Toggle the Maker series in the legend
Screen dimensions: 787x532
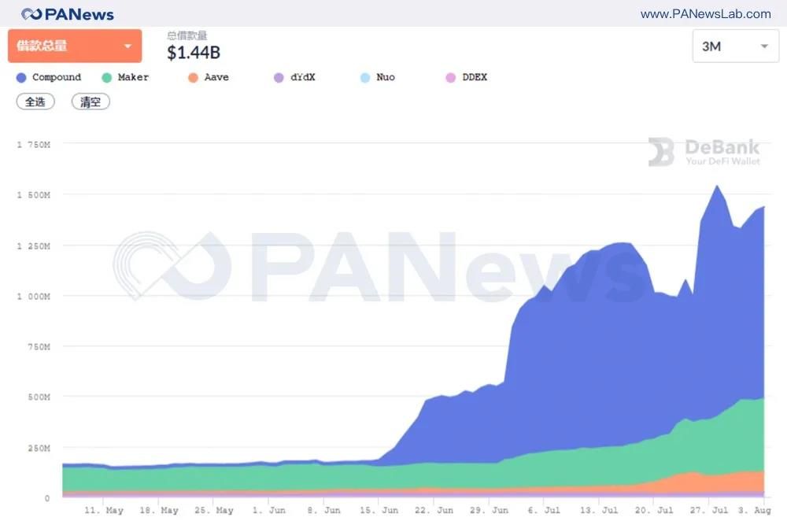coord(125,77)
